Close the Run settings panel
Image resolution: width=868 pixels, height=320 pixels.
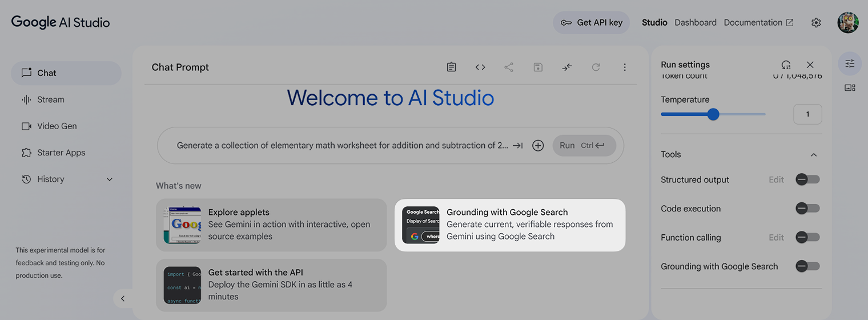[810, 65]
